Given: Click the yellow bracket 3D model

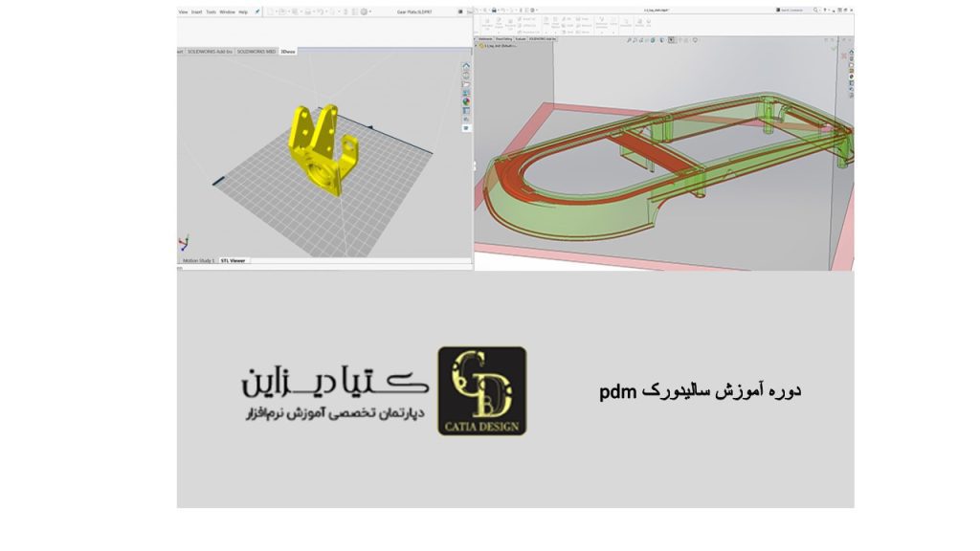Looking at the screenshot, I should (x=321, y=148).
